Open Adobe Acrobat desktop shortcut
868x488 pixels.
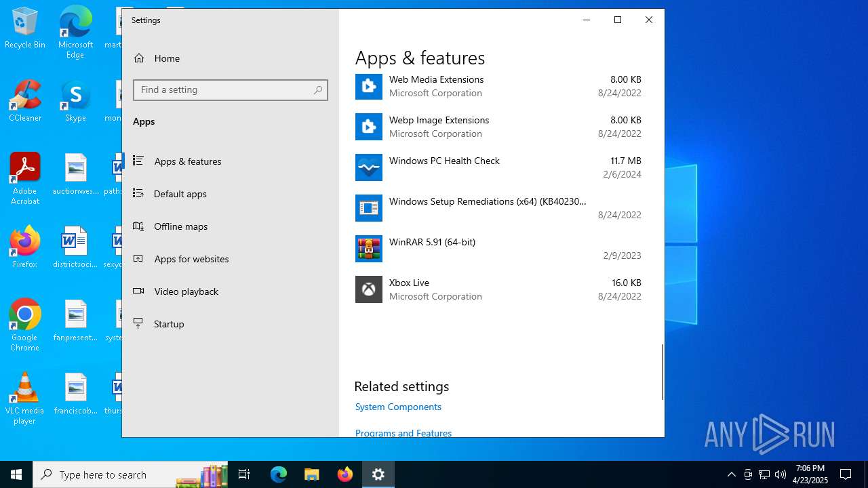25,178
